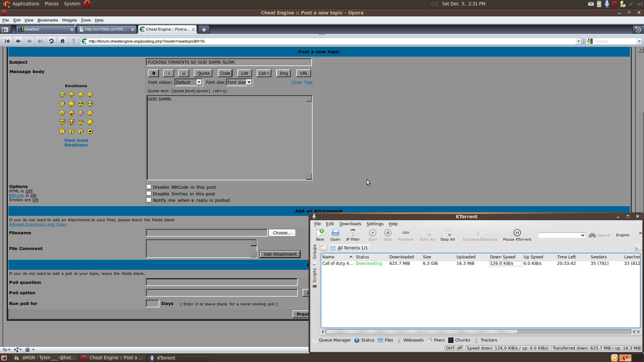Check Disable BBCode in this post

[149, 187]
